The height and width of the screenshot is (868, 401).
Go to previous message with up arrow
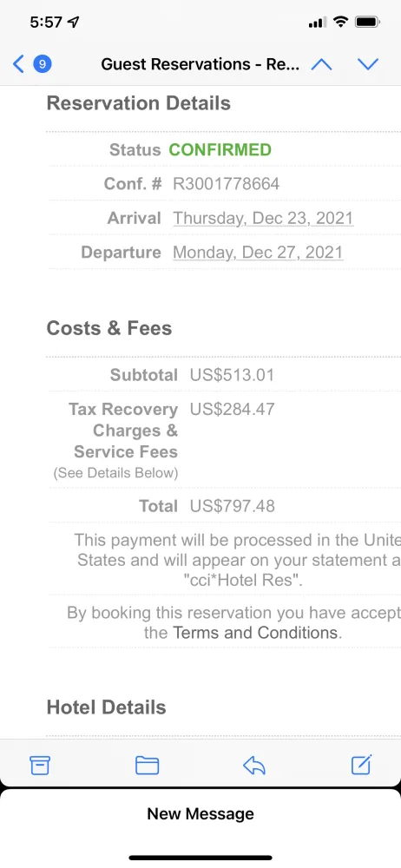point(321,64)
